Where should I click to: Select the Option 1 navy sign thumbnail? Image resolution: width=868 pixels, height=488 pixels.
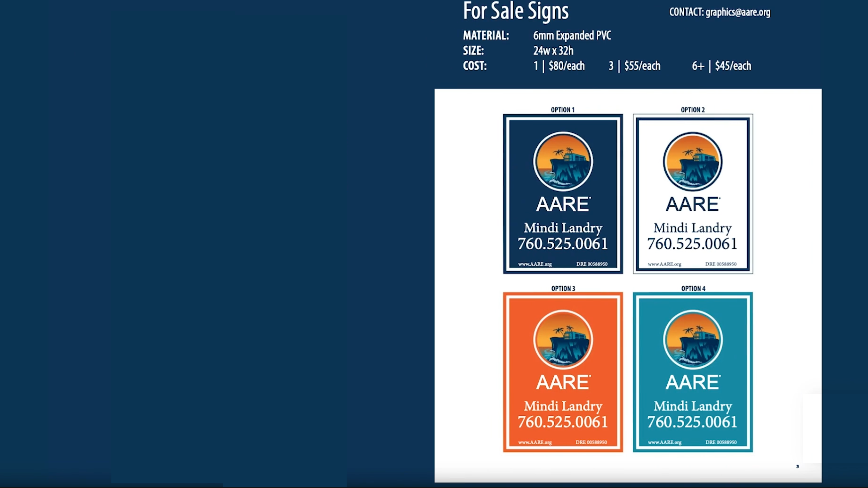(x=563, y=194)
